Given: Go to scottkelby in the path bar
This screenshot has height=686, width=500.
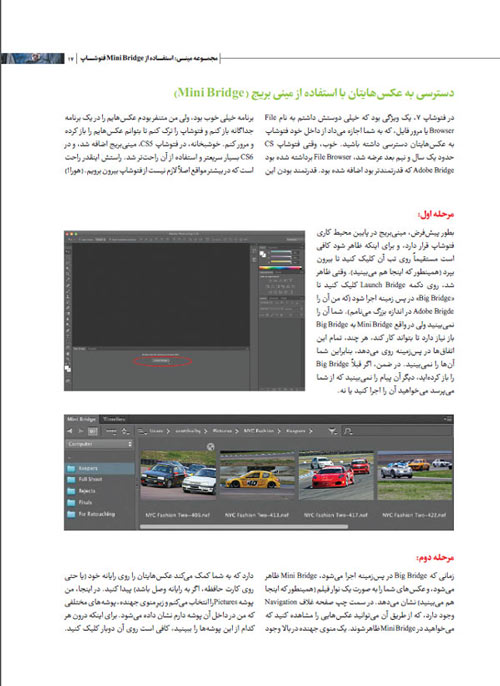Looking at the screenshot, I should pyautogui.click(x=188, y=431).
